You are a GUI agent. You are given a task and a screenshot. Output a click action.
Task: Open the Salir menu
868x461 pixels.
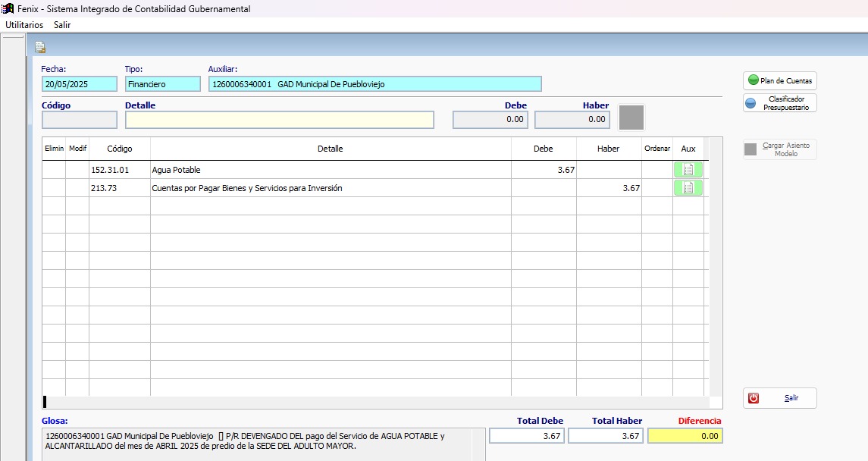62,25
